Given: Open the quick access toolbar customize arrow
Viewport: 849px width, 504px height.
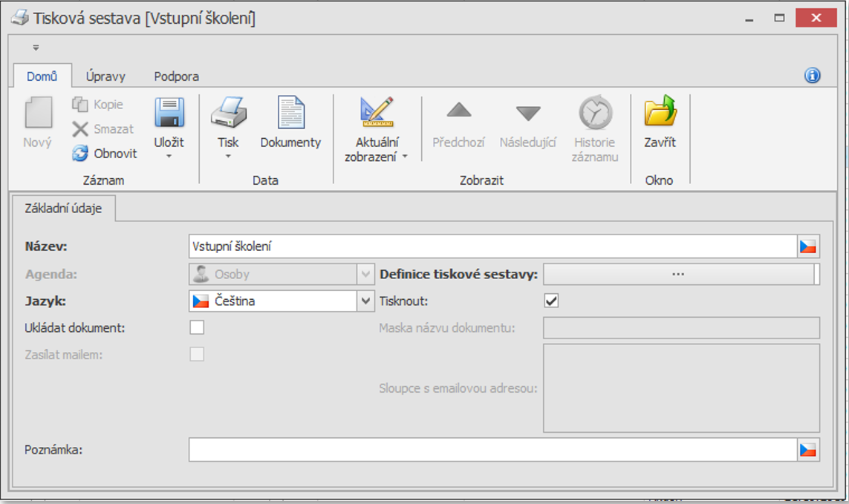Looking at the screenshot, I should [36, 48].
